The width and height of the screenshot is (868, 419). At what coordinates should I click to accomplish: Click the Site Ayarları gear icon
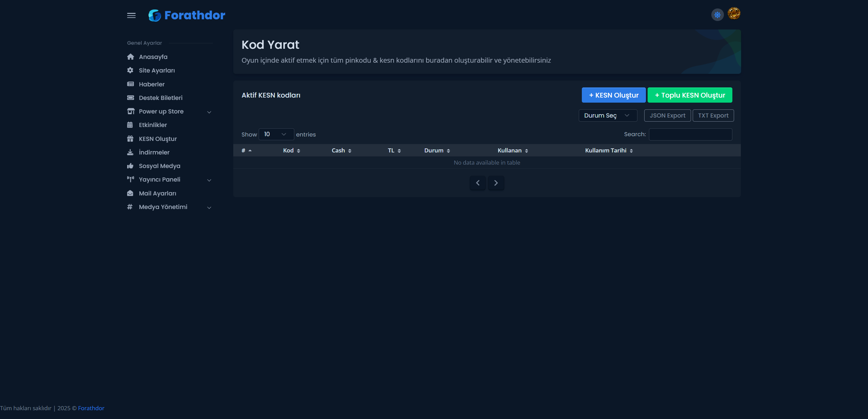(x=130, y=70)
